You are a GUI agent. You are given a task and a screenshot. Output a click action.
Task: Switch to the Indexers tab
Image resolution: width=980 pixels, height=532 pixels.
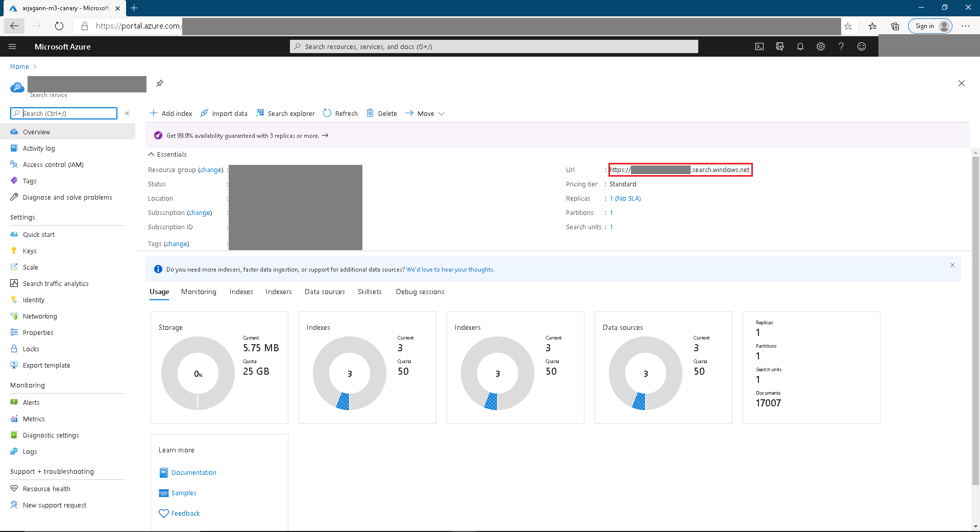pyautogui.click(x=279, y=292)
